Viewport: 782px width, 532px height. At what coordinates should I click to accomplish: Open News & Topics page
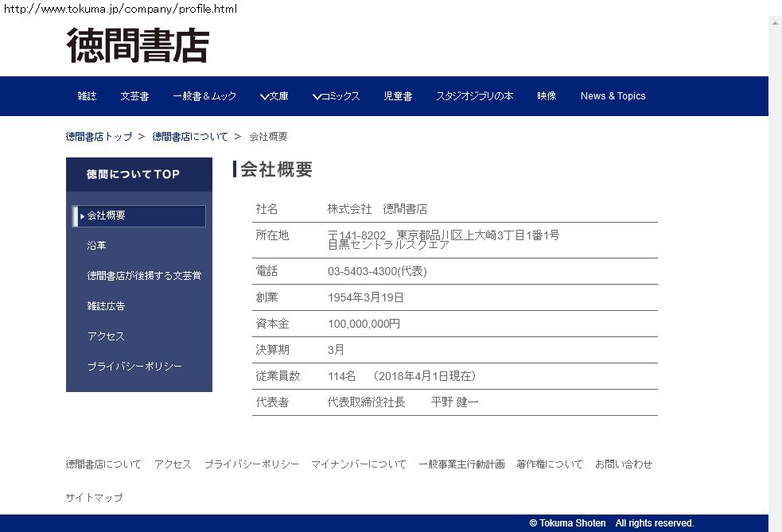613,96
